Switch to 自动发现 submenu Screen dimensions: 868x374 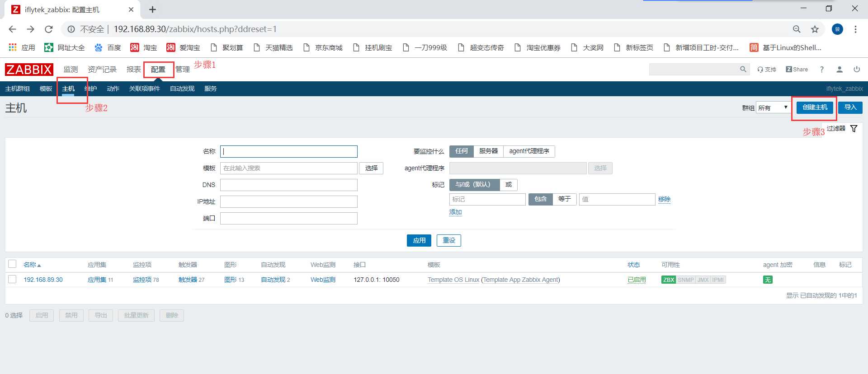pyautogui.click(x=182, y=89)
